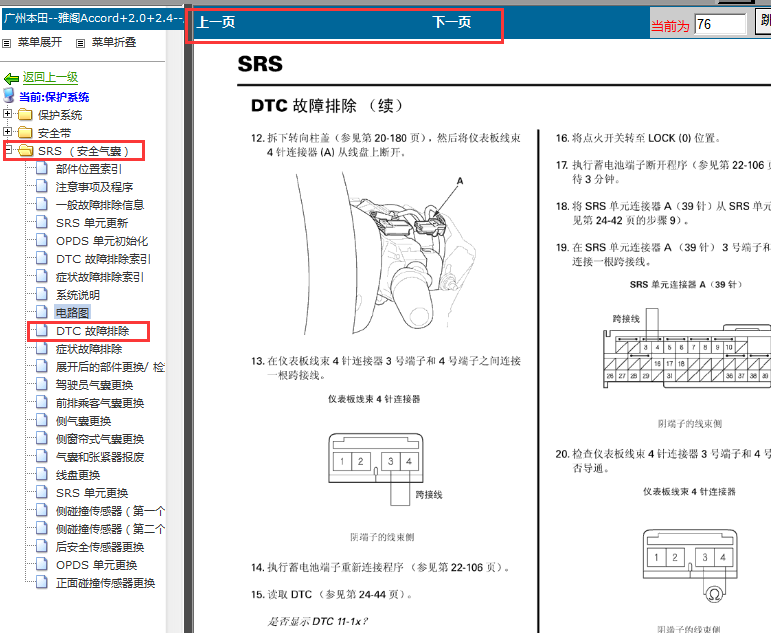Open 侧窗帘式气囊更换 page
The width and height of the screenshot is (771, 633).
[x=100, y=439]
